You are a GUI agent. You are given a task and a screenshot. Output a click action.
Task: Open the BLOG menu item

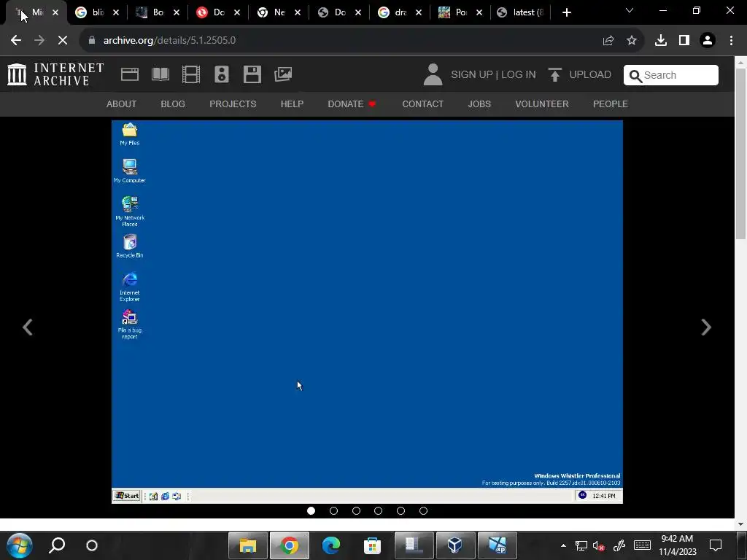pyautogui.click(x=173, y=104)
